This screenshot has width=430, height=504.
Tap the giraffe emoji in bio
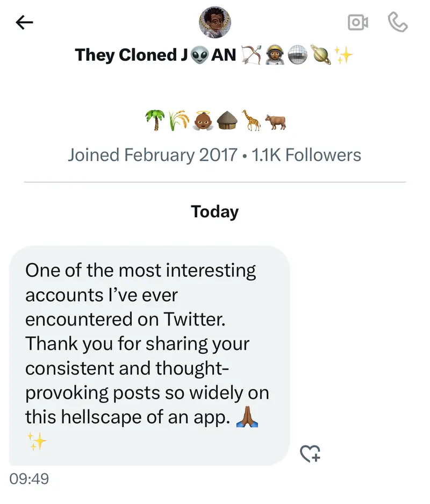coord(252,122)
